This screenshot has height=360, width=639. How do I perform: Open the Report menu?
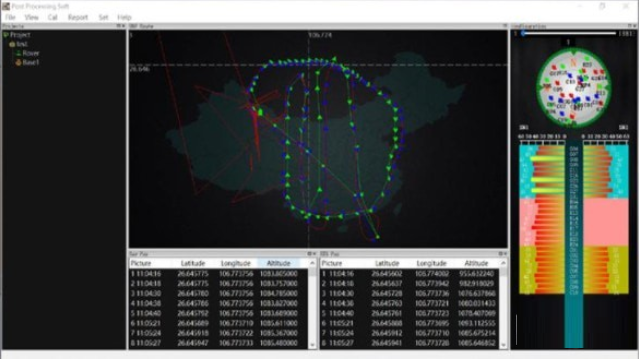(77, 17)
